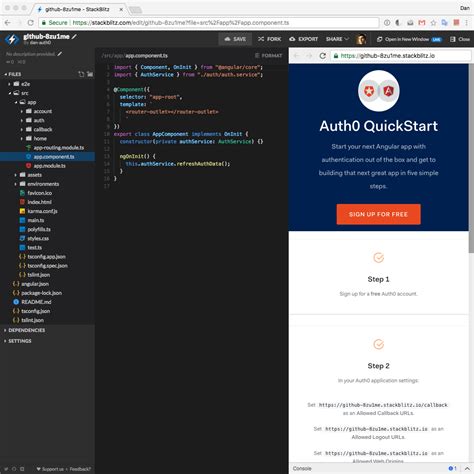The height and width of the screenshot is (474, 474).
Task: Click the preview URL field
Action: pos(401,56)
